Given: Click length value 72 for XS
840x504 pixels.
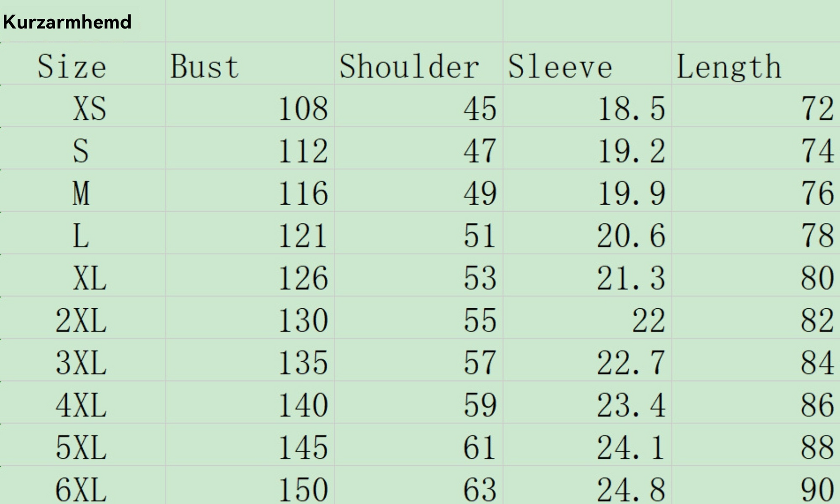Looking at the screenshot, I should [x=756, y=106].
